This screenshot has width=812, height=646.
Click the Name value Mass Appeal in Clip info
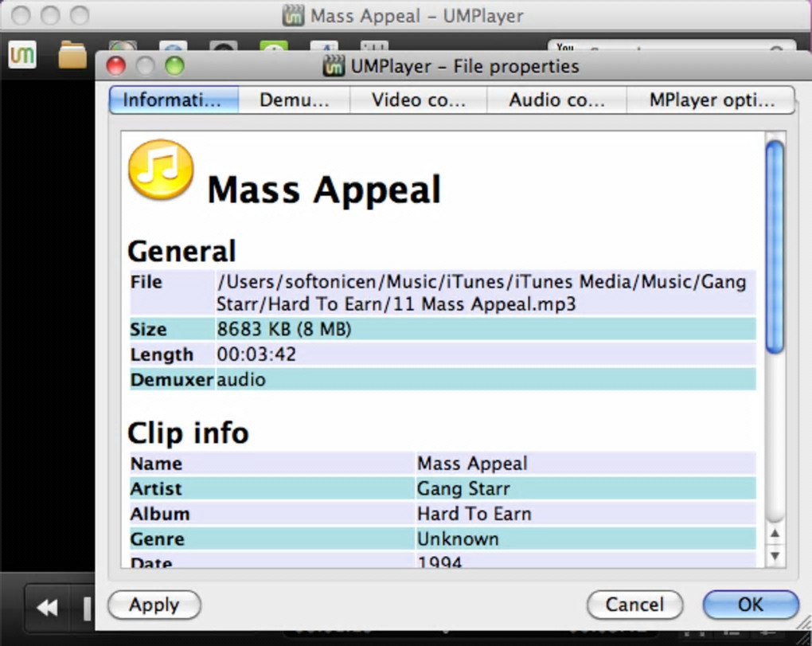tap(472, 463)
